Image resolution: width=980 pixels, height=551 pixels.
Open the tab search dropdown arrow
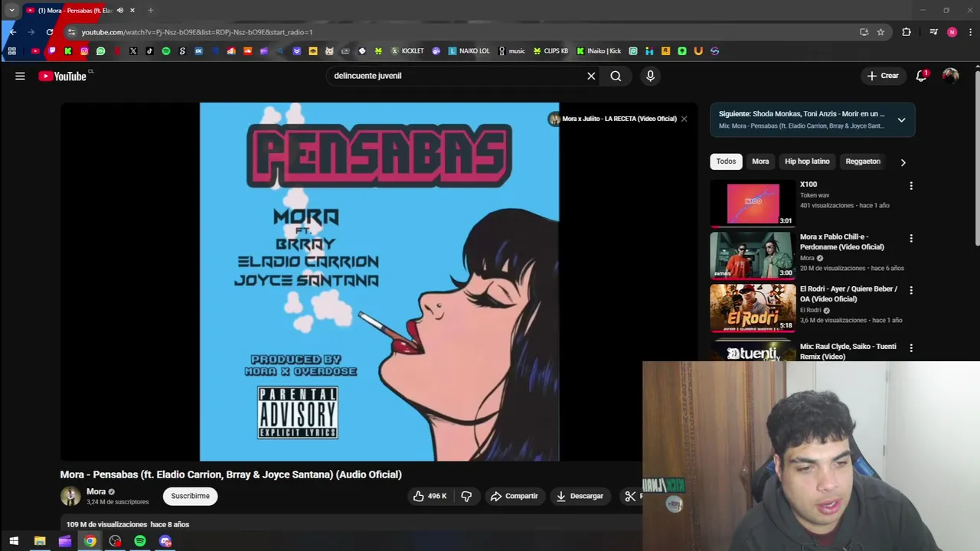click(x=11, y=10)
